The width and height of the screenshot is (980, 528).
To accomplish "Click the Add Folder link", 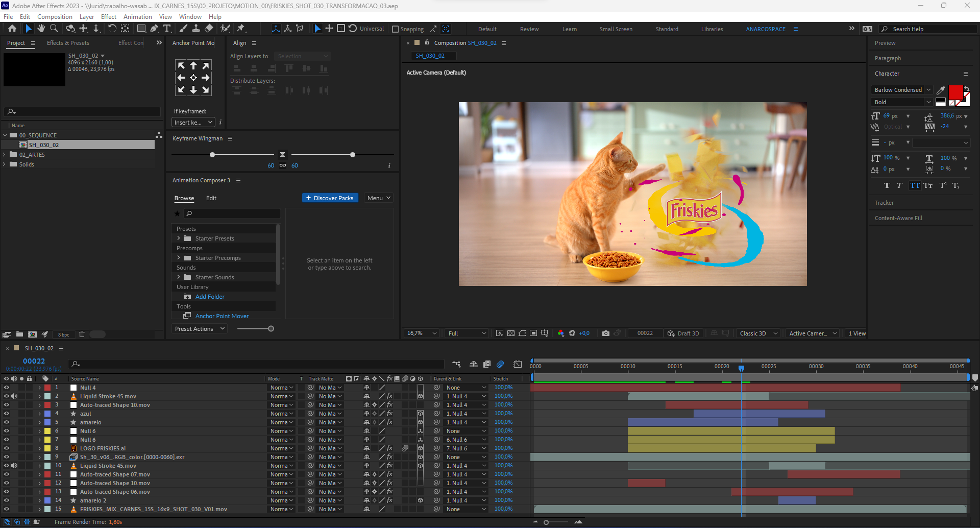I will click(210, 297).
